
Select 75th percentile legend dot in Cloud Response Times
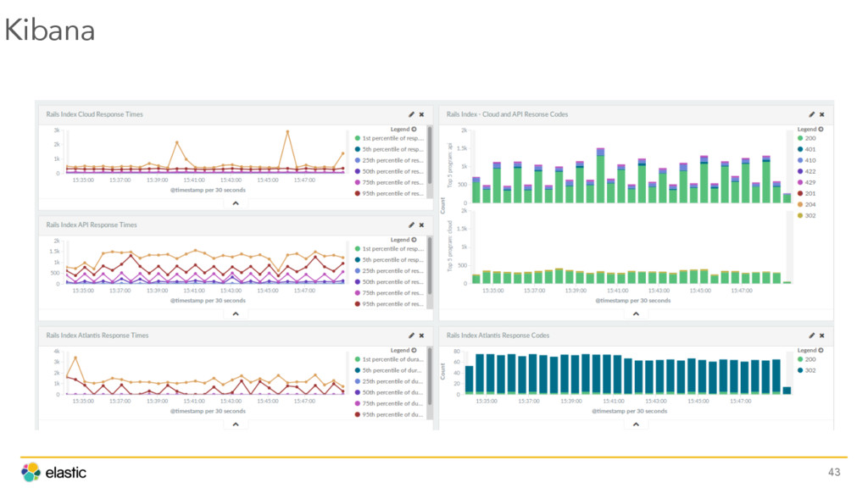(x=358, y=183)
